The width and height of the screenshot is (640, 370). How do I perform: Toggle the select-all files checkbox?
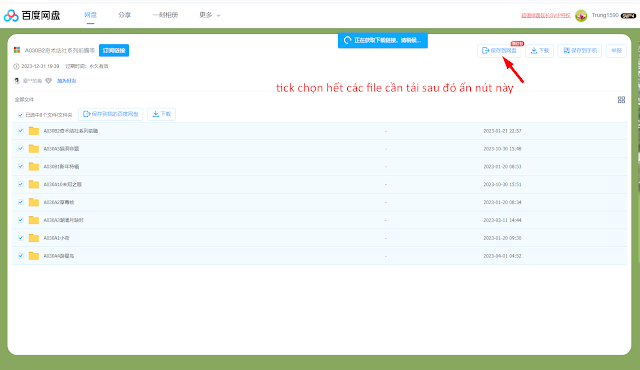[x=20, y=115]
